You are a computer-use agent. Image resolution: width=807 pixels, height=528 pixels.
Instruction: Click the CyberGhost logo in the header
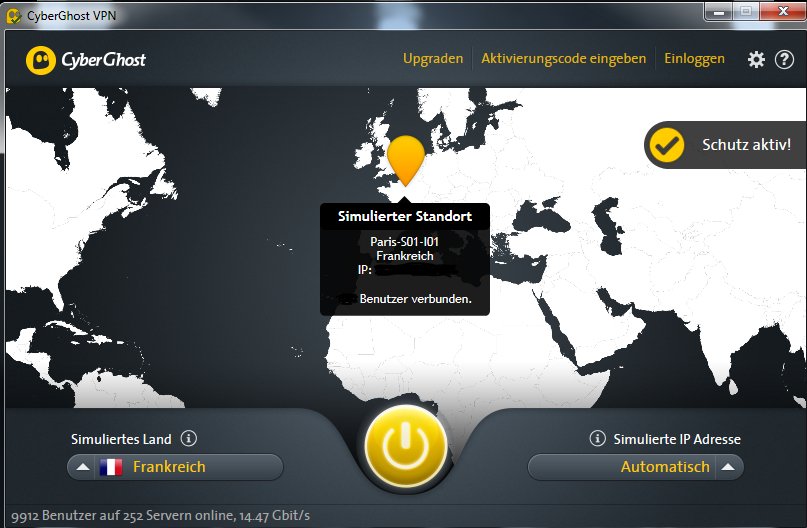point(85,60)
